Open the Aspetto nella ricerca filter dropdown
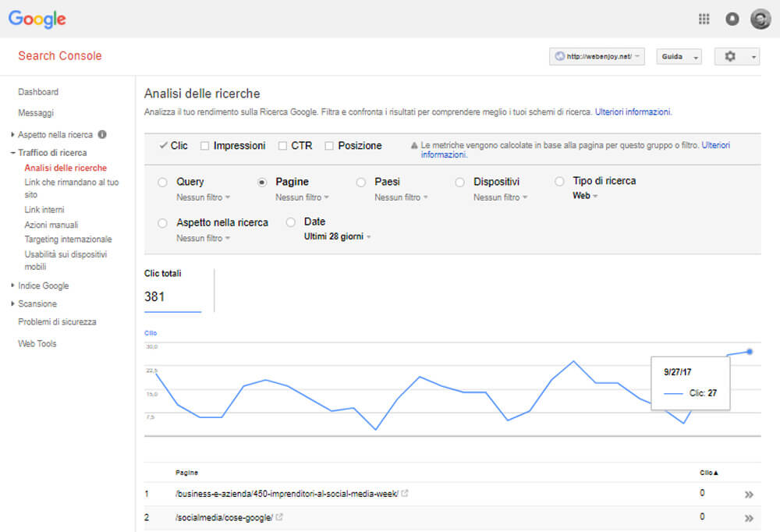 click(x=203, y=239)
